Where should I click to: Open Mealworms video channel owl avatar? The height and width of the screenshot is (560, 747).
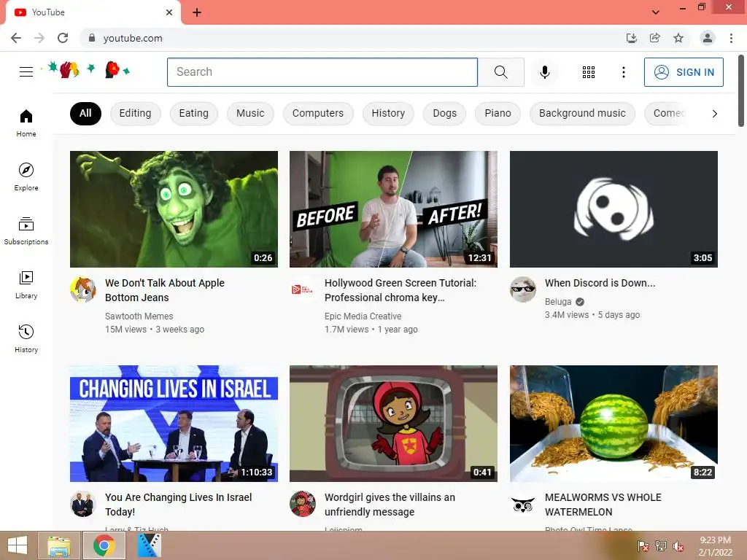[x=522, y=504]
